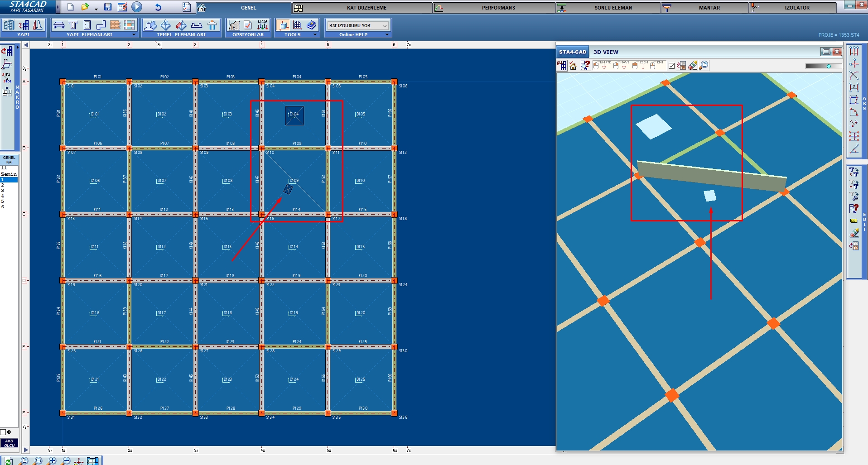Select the brick wall element tool
The height and width of the screenshot is (465, 868).
pyautogui.click(x=115, y=25)
